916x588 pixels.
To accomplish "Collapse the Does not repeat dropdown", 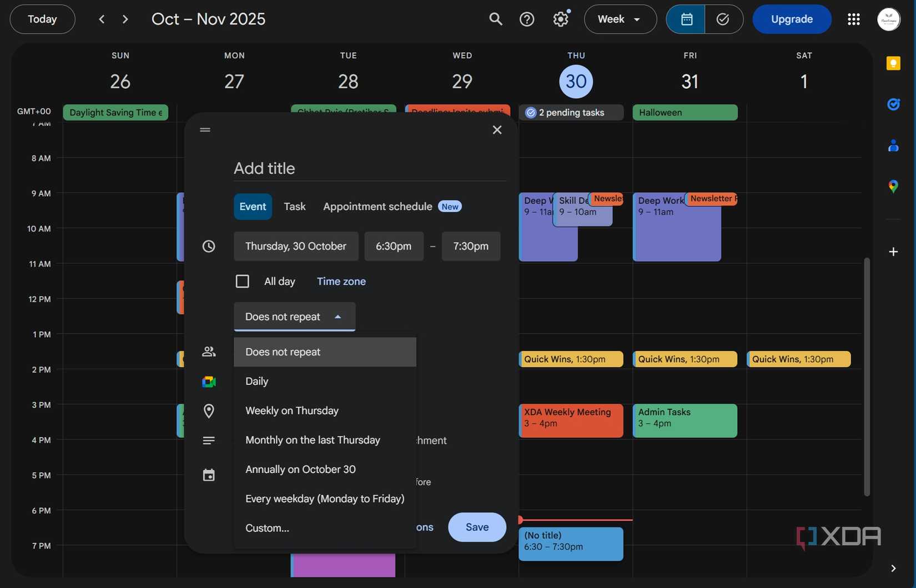I will click(x=295, y=316).
